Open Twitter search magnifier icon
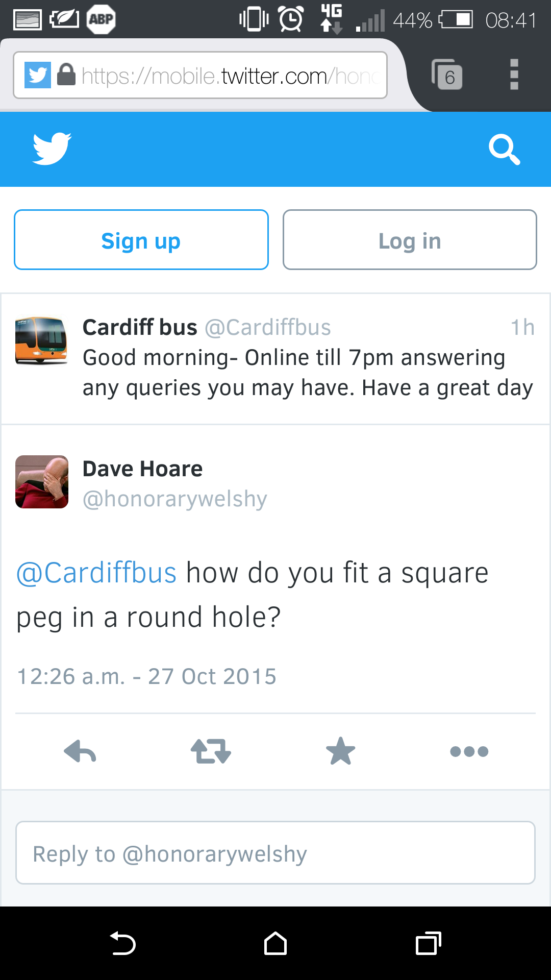The height and width of the screenshot is (980, 551). (x=504, y=150)
